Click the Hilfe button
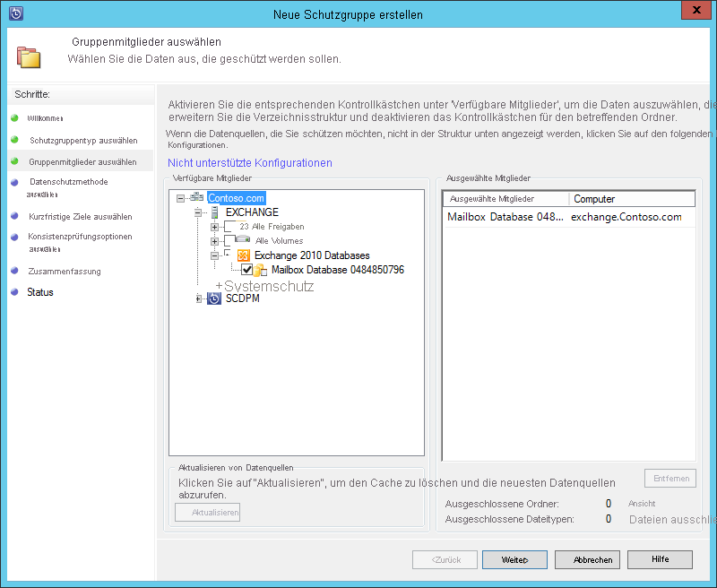717x588 pixels. 660,559
